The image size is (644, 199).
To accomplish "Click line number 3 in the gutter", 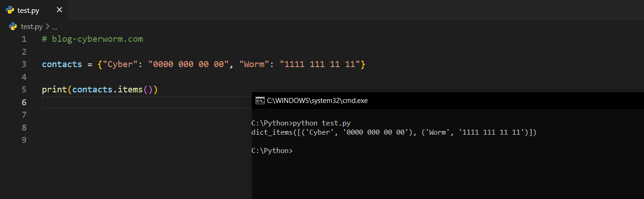I will (x=24, y=64).
